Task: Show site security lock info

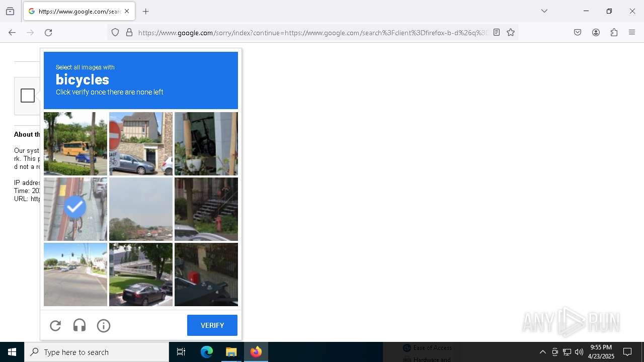Action: pyautogui.click(x=129, y=32)
